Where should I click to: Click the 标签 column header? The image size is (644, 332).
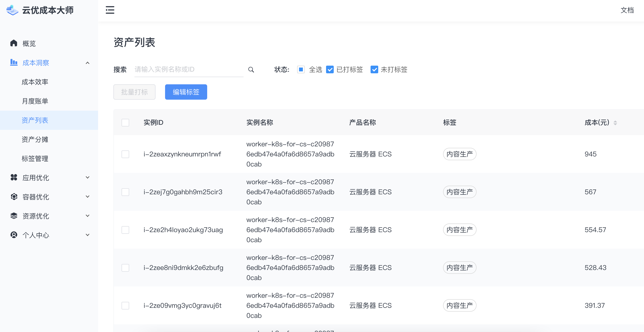point(450,123)
